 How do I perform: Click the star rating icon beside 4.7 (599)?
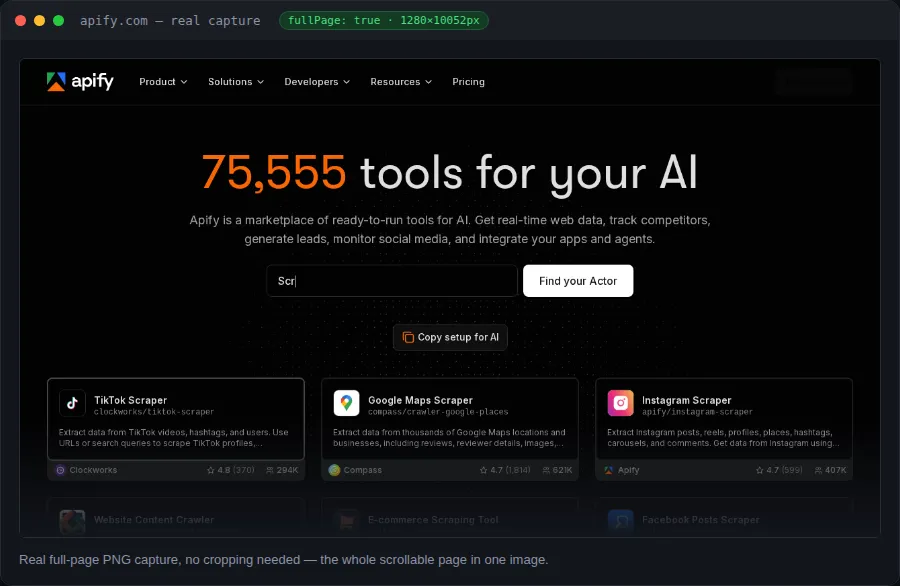point(759,470)
